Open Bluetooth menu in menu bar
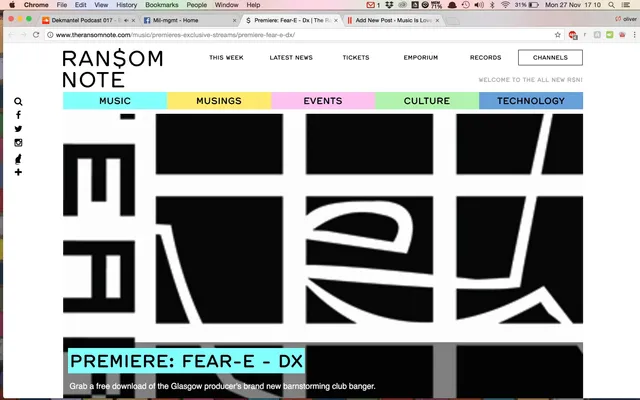The height and width of the screenshot is (400, 640). pyautogui.click(x=492, y=5)
